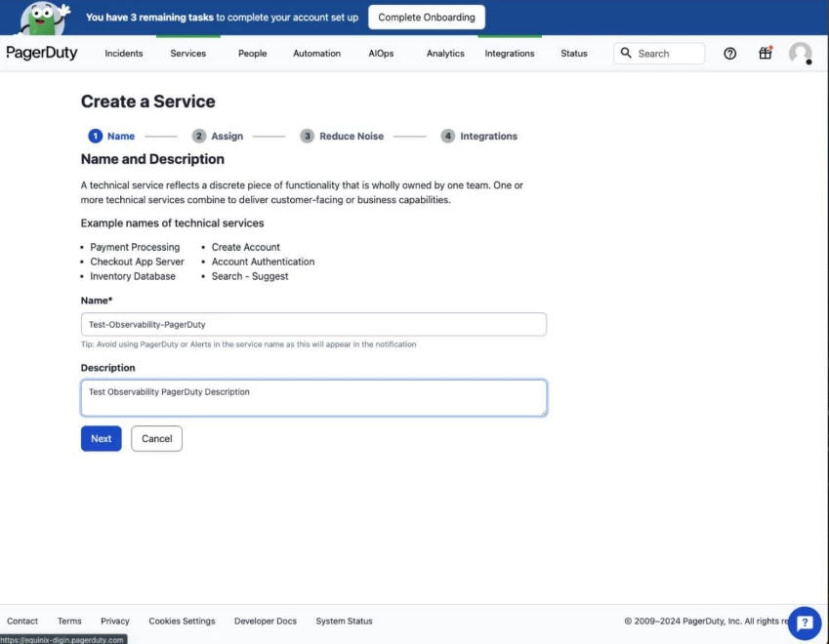Click the Cancel button
Viewport: 829px width, 644px height.
tap(156, 438)
